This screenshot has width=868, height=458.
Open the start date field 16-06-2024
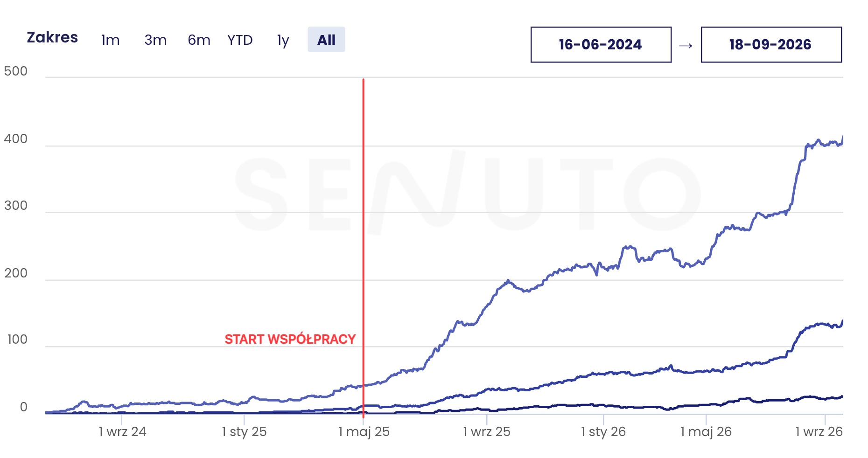tap(601, 45)
